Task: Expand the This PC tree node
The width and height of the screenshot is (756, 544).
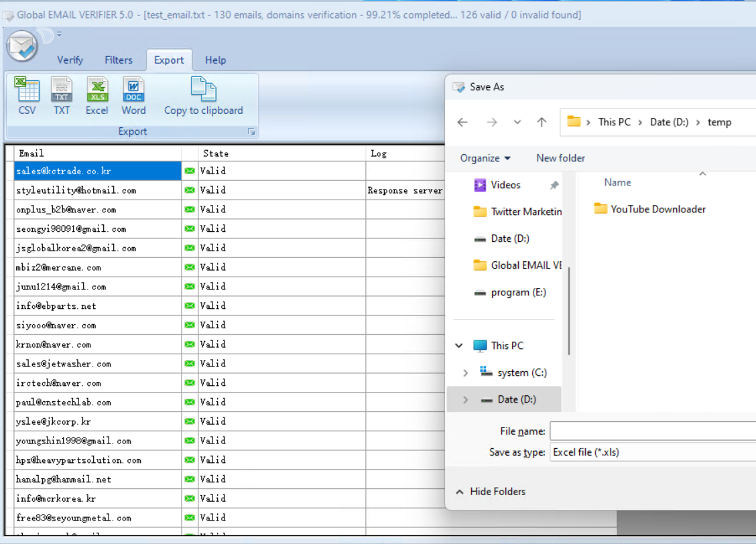Action: point(459,346)
